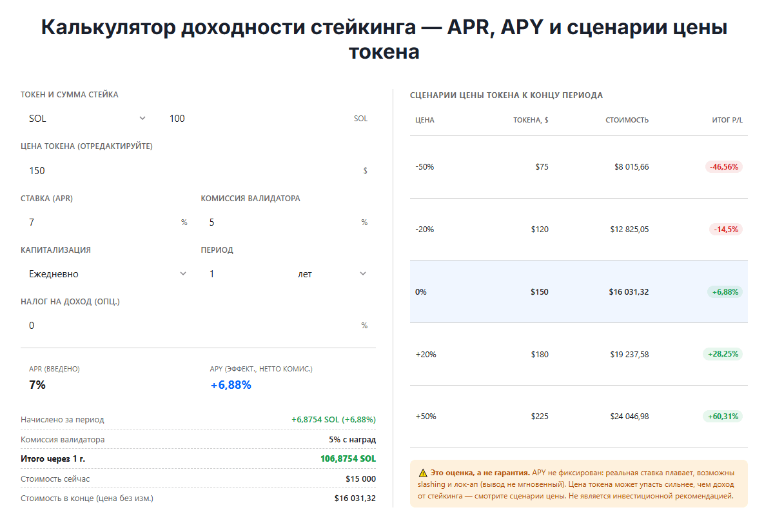Click the $120 token price cell
Image resolution: width=784 pixels, height=532 pixels.
[540, 230]
